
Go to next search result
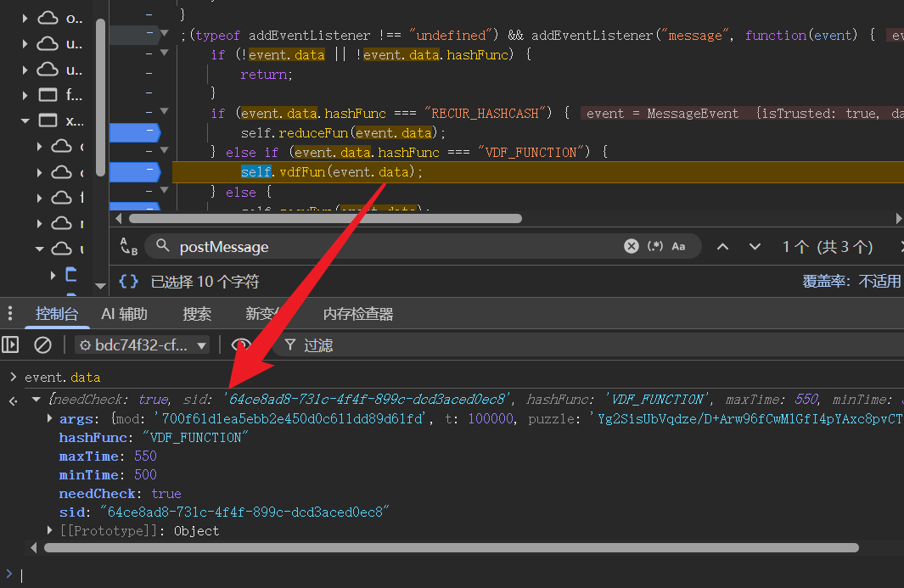[x=755, y=247]
